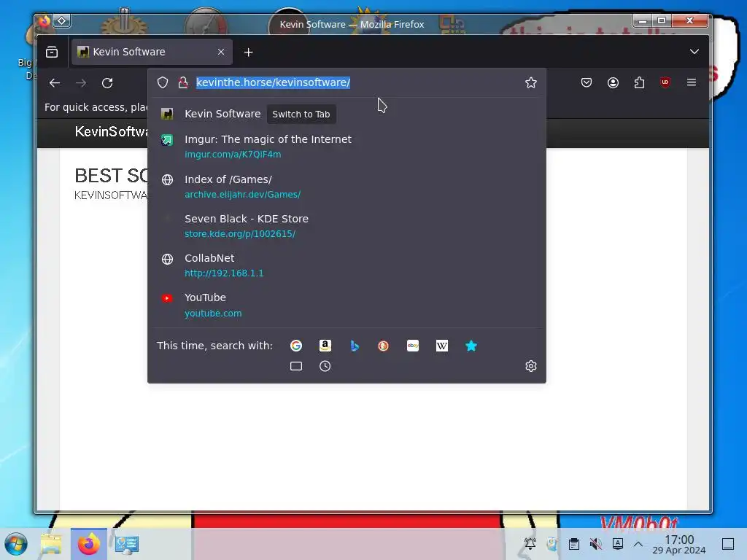Click KevinSoftware site header title
The width and height of the screenshot is (747, 560).
coord(111,131)
